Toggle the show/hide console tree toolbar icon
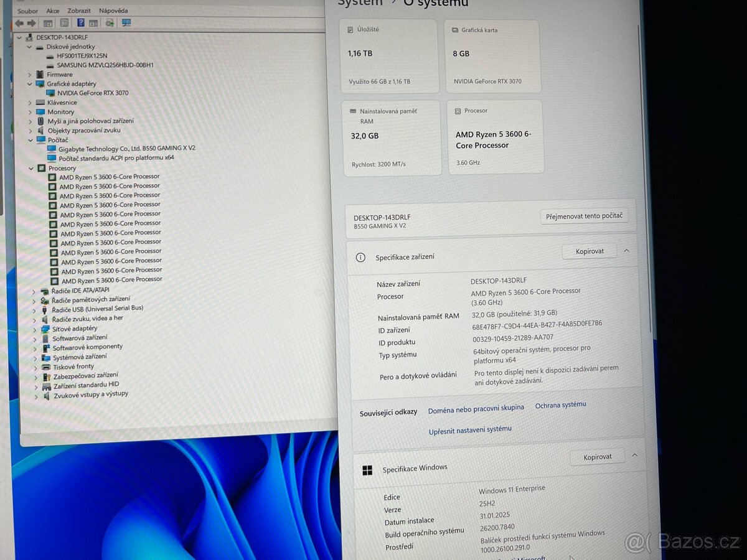Image resolution: width=747 pixels, height=560 pixels. [48, 23]
